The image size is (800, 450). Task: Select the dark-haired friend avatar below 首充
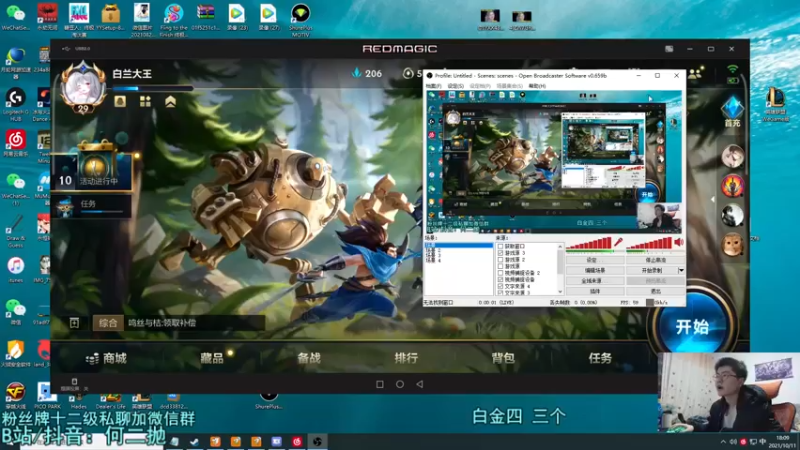point(732,156)
